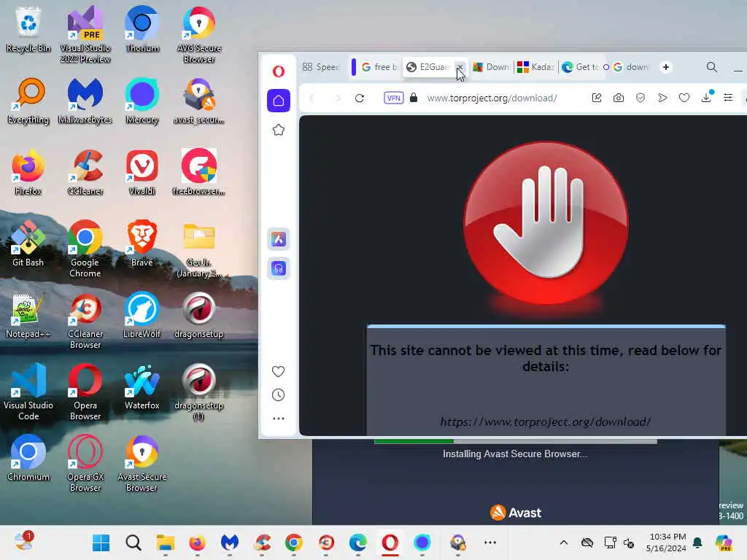This screenshot has height=560, width=747.
Task: Switch to the Speed Dial tab
Action: tap(321, 67)
